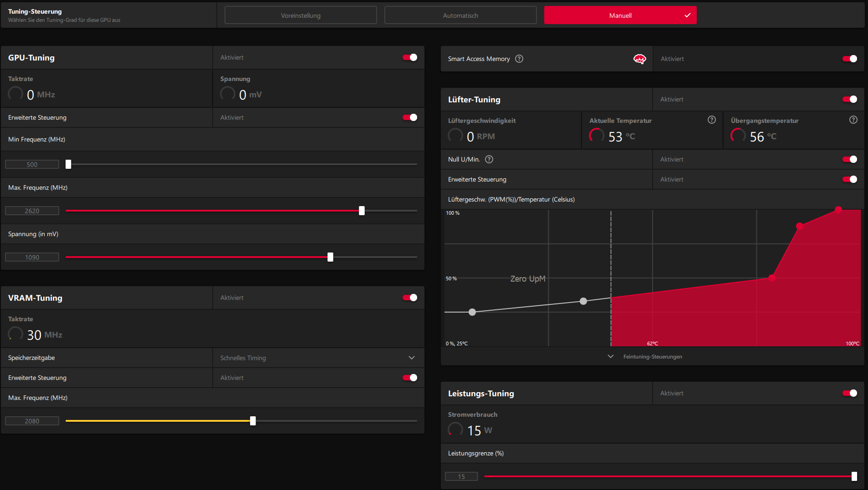The width and height of the screenshot is (868, 490).
Task: Click the 62°C axis label
Action: (653, 344)
